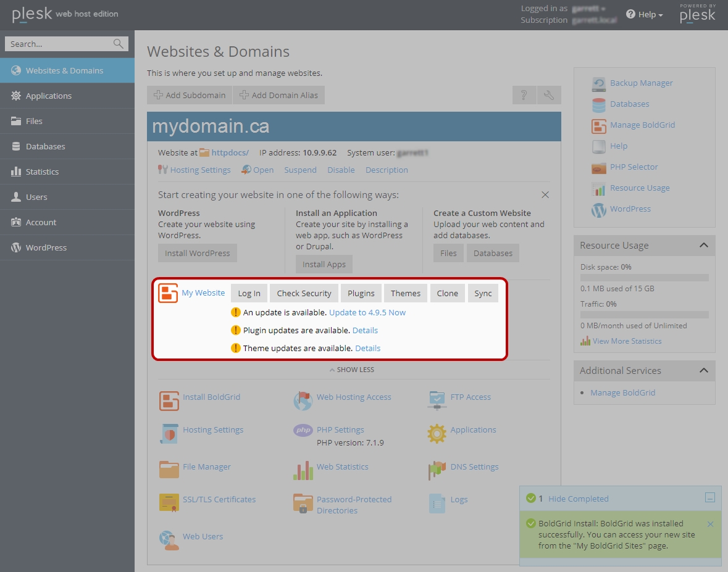The width and height of the screenshot is (728, 572).
Task: Click the Applications gear icon in the domain tools grid
Action: [437, 433]
